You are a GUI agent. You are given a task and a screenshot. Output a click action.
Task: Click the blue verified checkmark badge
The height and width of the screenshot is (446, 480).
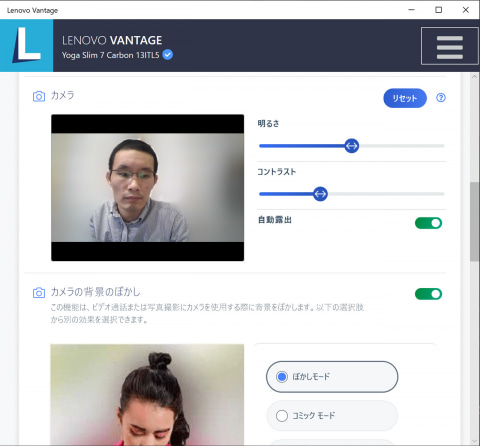168,55
